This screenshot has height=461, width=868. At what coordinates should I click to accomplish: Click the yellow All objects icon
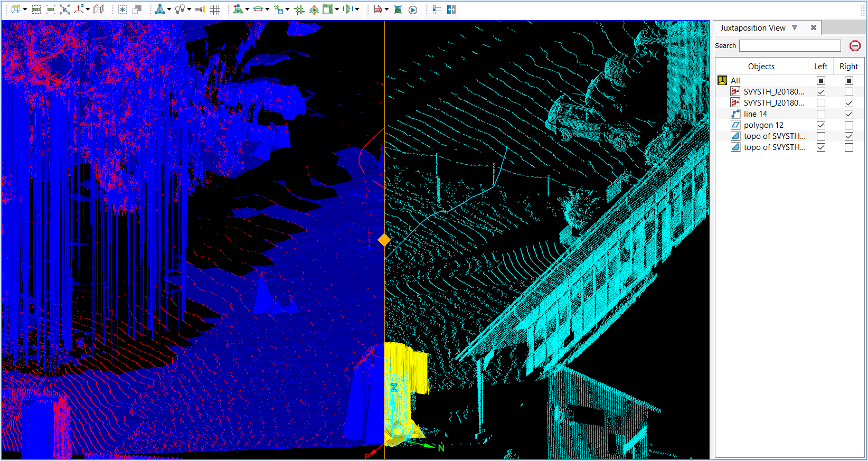pos(722,81)
